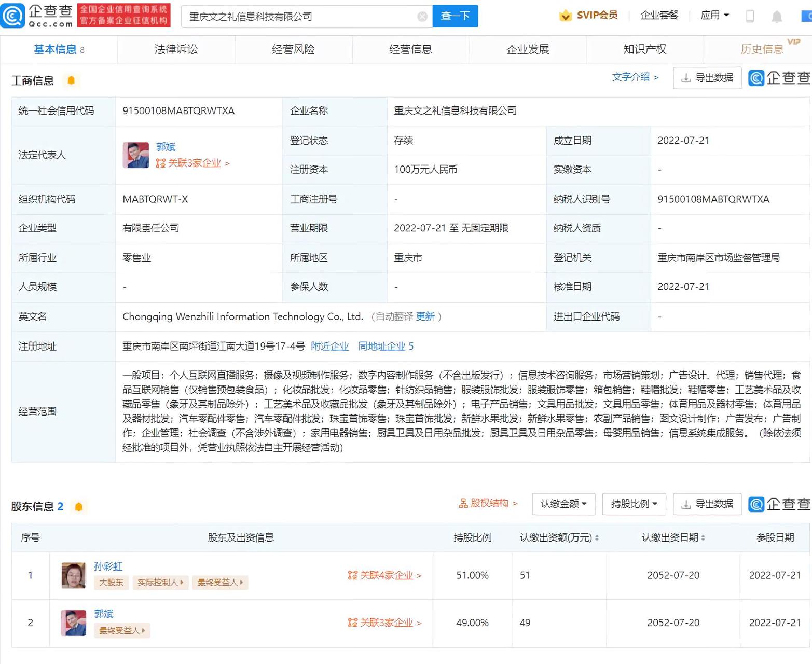
Task: Open the 股权结构 chart icon link
Action: click(463, 503)
